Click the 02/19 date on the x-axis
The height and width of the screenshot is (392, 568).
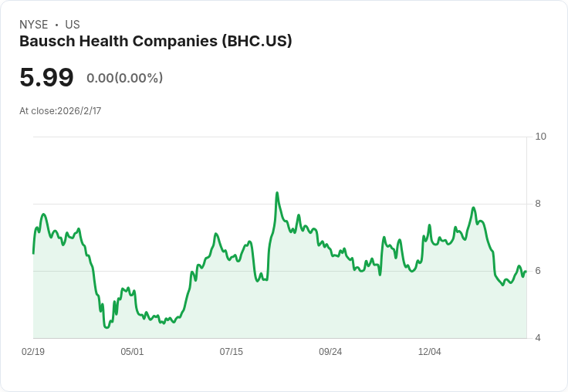(x=33, y=352)
